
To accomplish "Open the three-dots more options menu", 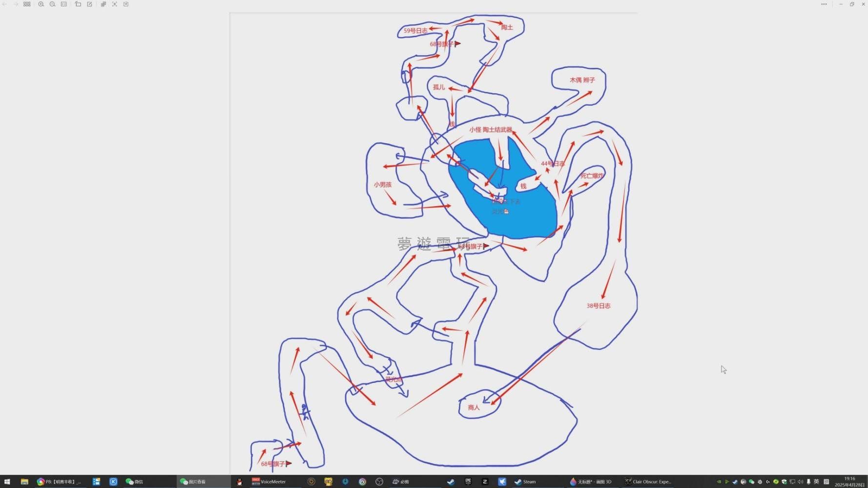I will click(824, 4).
